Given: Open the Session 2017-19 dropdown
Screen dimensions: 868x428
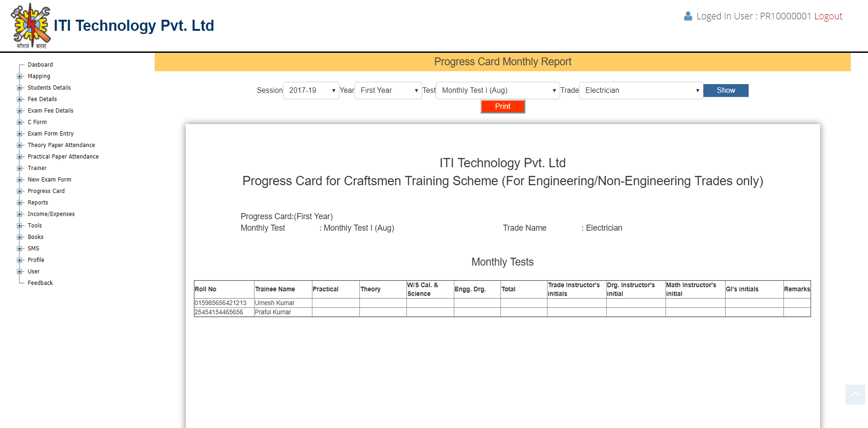Looking at the screenshot, I should coord(311,90).
